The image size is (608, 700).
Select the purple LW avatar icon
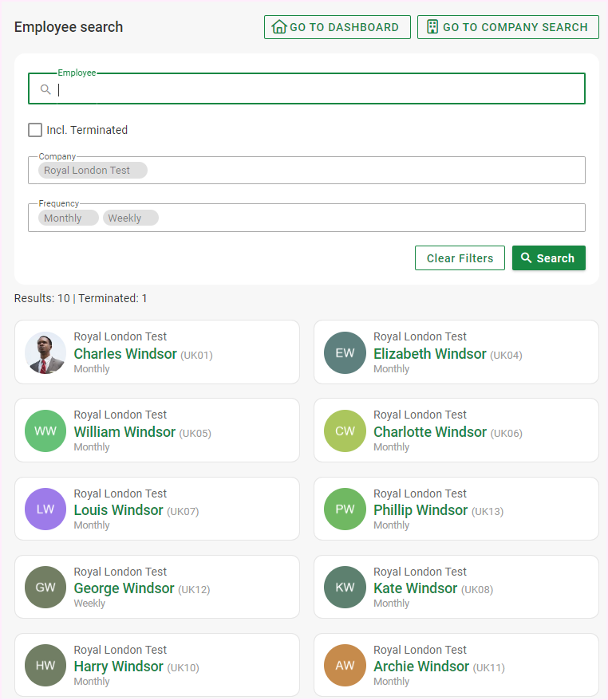[45, 509]
